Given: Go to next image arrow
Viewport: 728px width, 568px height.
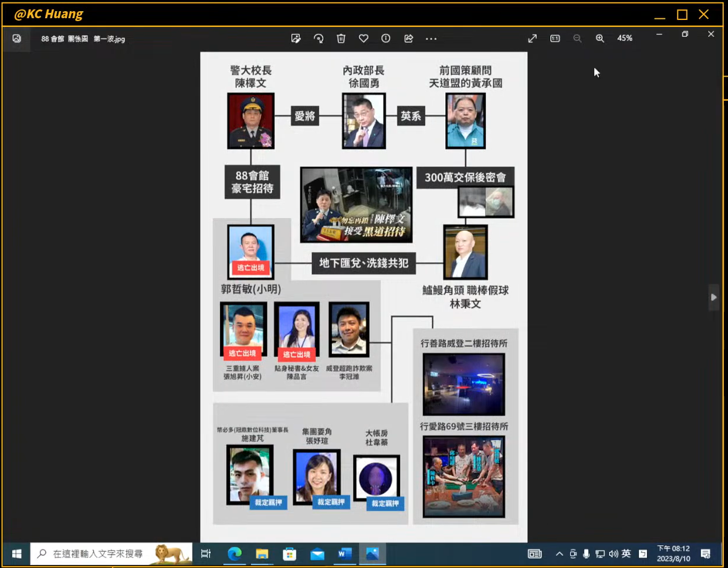Looking at the screenshot, I should (x=713, y=297).
